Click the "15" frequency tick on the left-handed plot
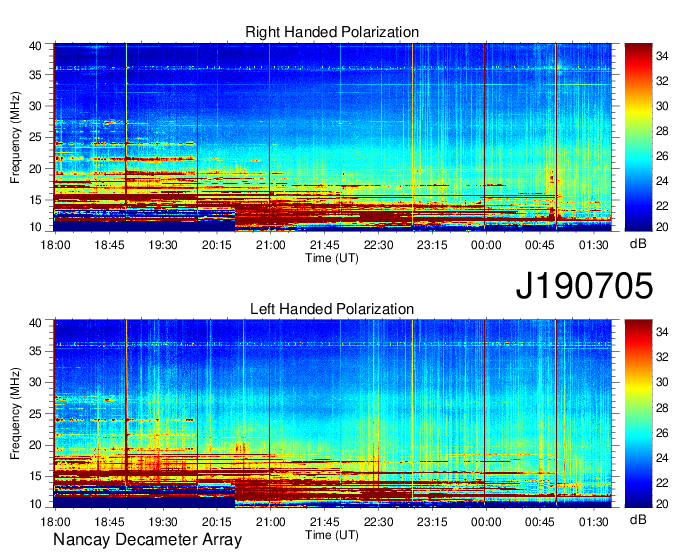Viewport: 680px width, 552px height. (36, 476)
